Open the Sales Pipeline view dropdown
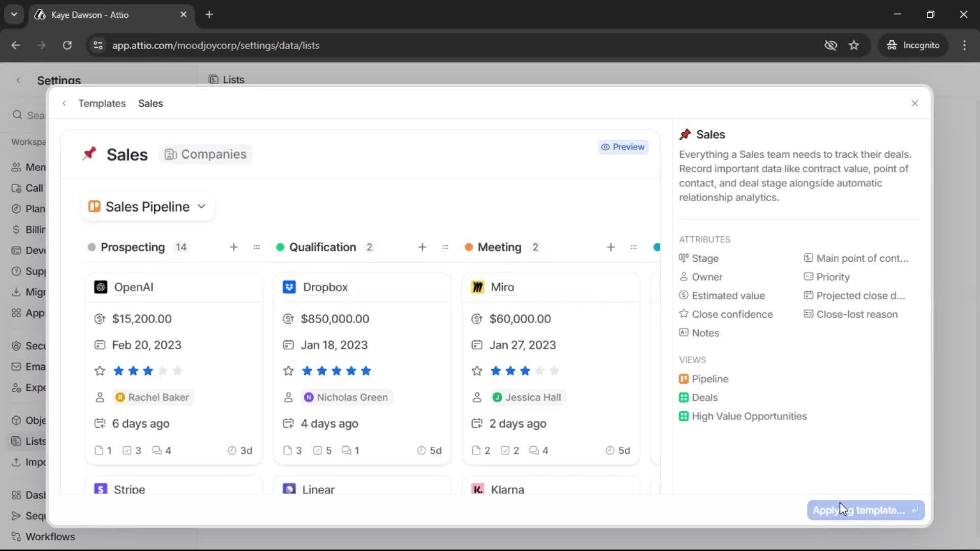This screenshot has width=980, height=551. tap(147, 207)
